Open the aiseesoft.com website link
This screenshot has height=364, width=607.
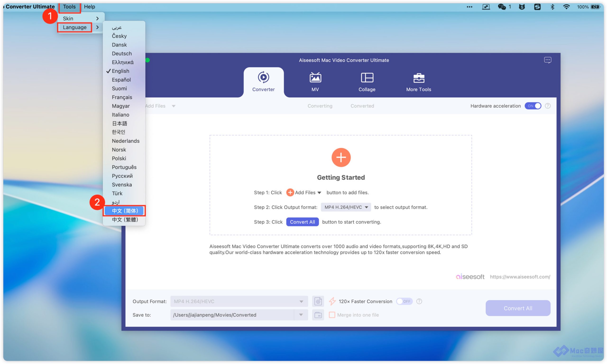[520, 277]
